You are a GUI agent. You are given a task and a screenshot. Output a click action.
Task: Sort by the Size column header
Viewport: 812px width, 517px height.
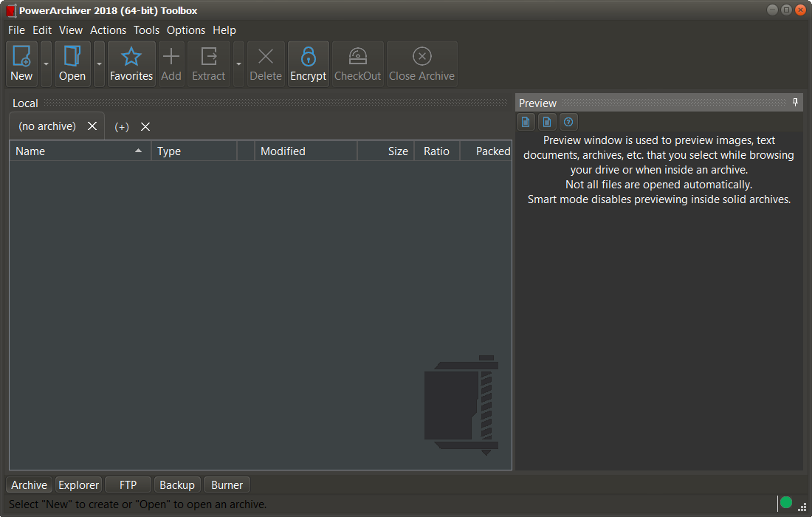click(x=386, y=151)
